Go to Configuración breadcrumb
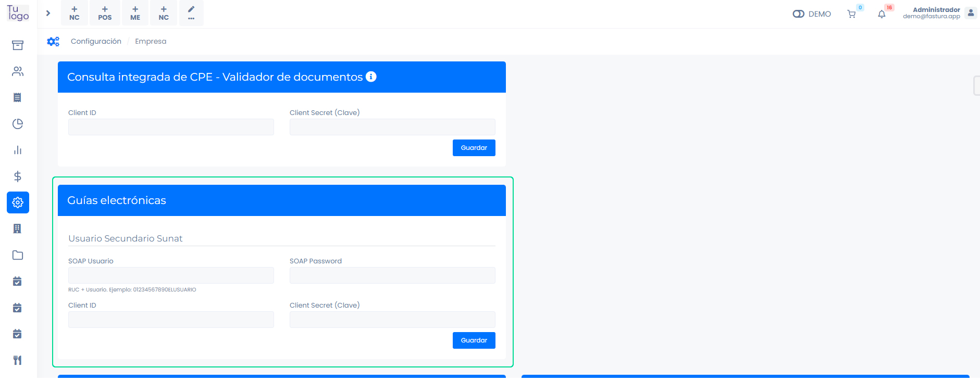 click(x=96, y=41)
